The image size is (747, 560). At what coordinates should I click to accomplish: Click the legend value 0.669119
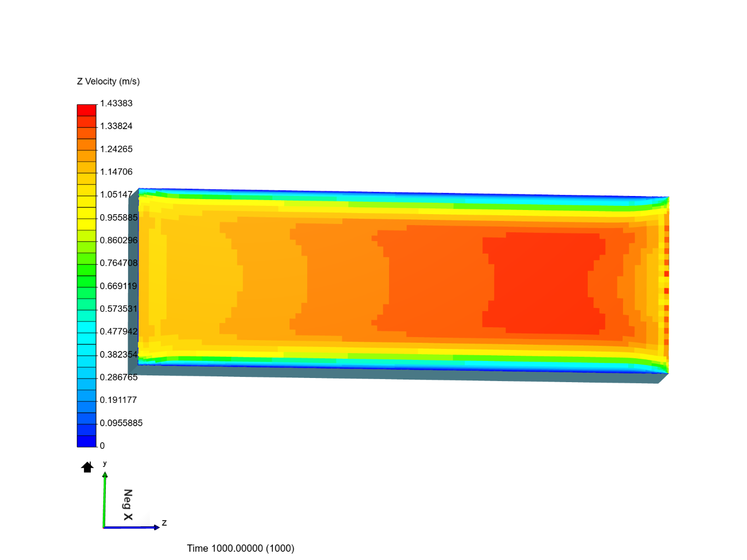(119, 286)
